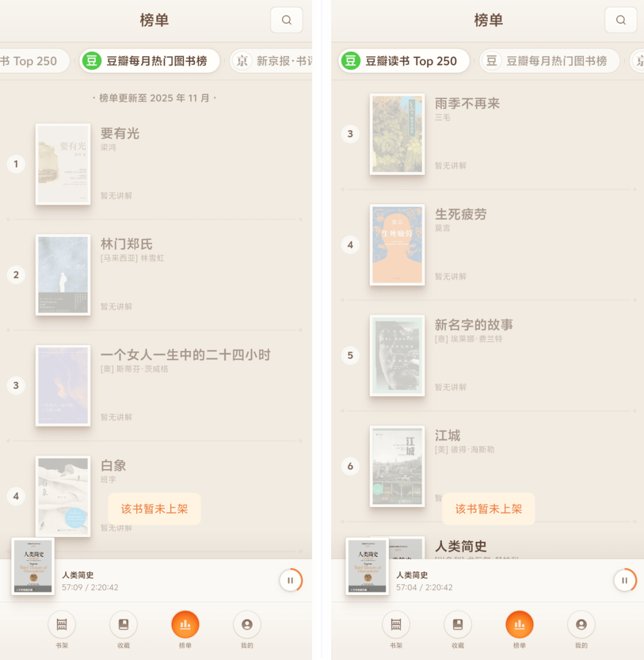This screenshot has height=660, width=644.
Task: Open search on the Top 250 screen
Action: (621, 20)
